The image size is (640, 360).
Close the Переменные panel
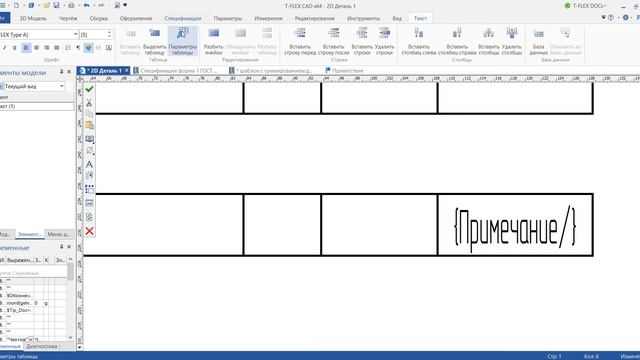[69, 247]
